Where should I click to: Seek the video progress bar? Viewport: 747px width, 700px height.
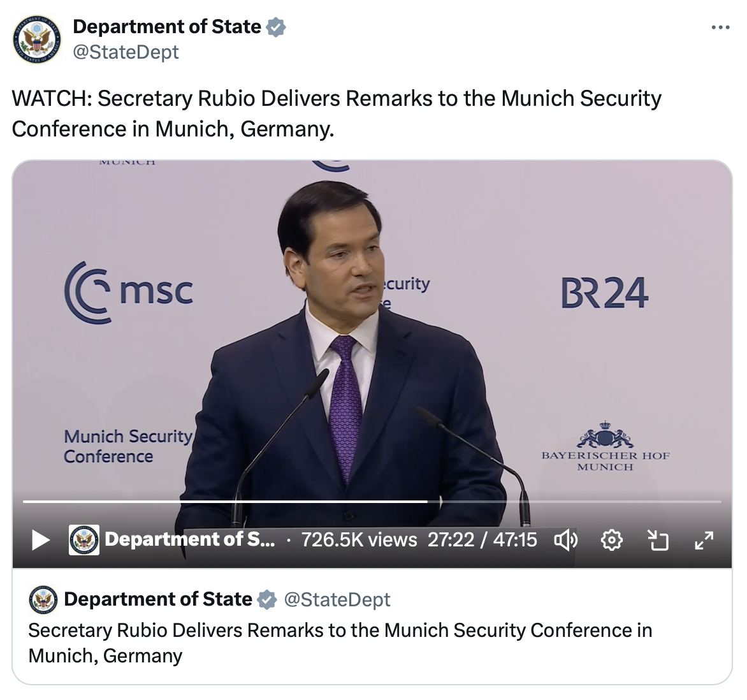tap(372, 501)
